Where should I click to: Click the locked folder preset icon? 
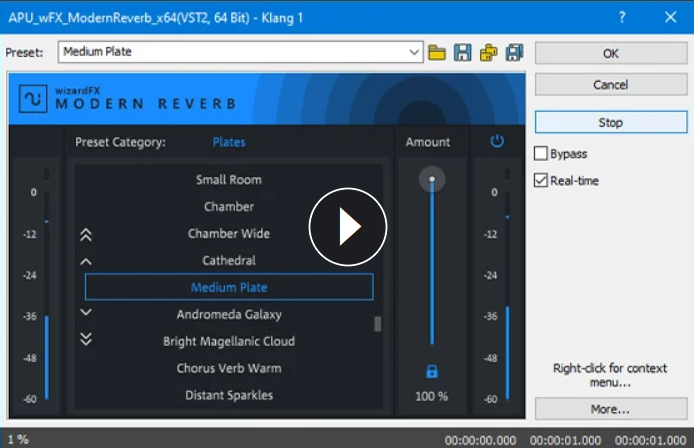pyautogui.click(x=489, y=53)
